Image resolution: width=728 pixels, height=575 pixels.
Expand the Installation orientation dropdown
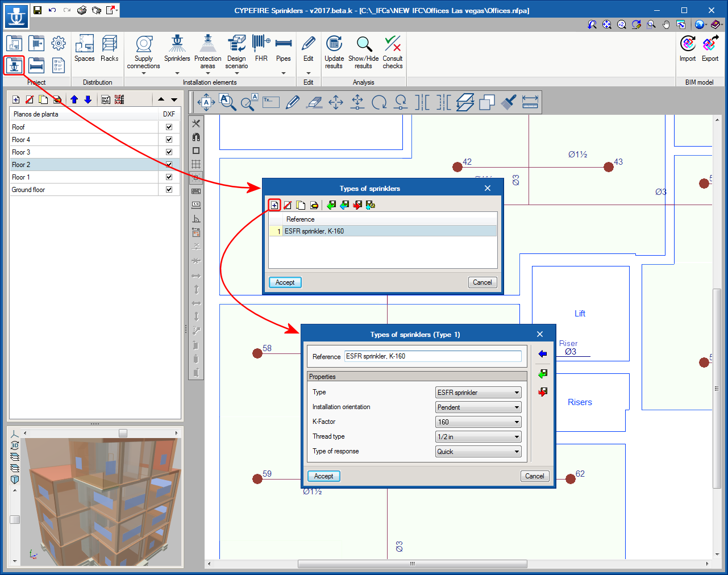point(478,407)
